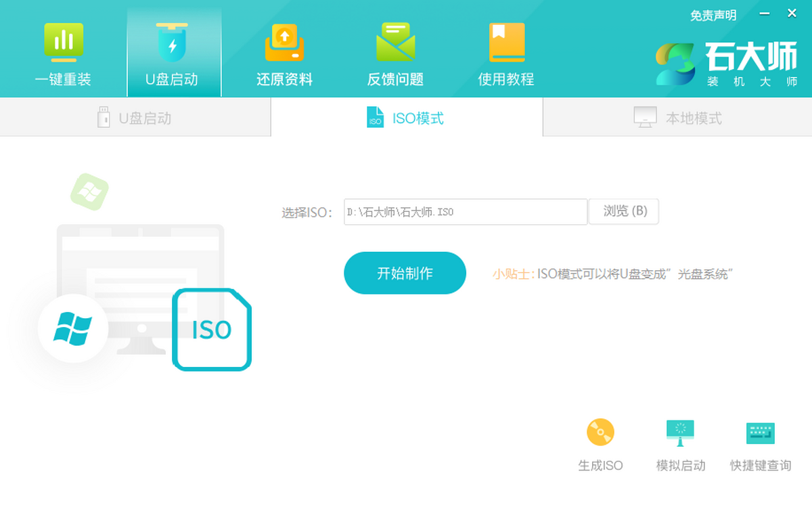
Task: Switch to the 本地模式 tab
Action: [x=677, y=118]
